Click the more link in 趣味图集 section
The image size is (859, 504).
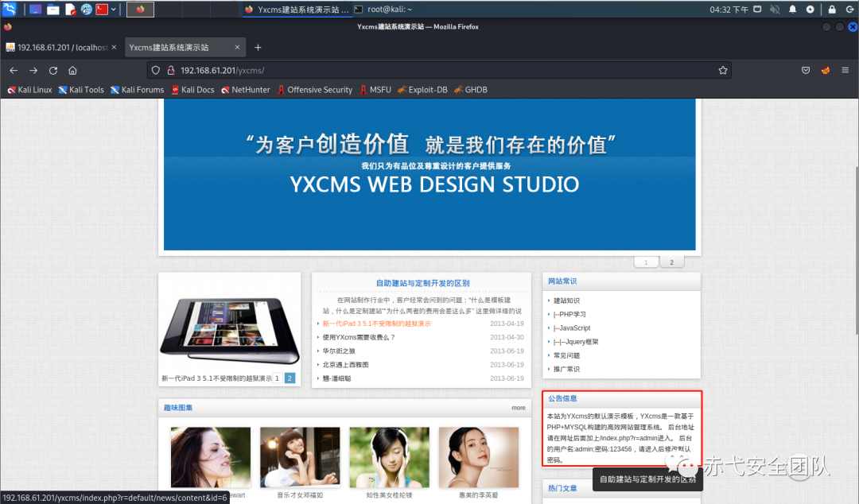coord(519,408)
